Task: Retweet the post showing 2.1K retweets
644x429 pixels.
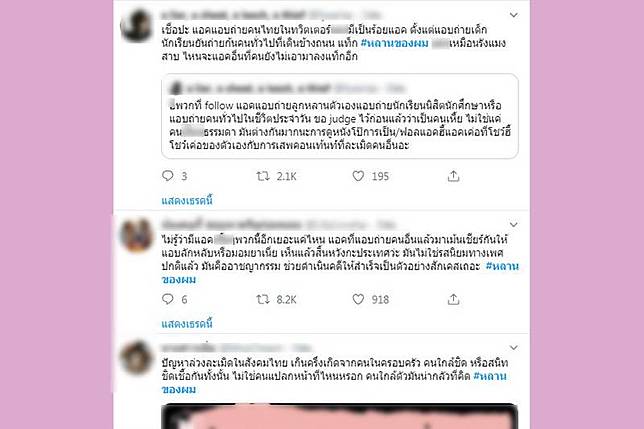Action: [263, 176]
